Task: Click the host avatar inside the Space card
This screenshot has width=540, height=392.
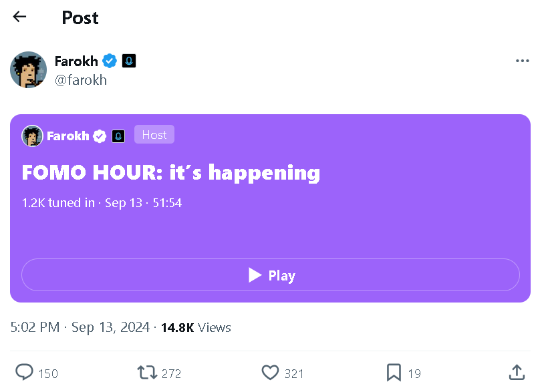Action: click(32, 136)
